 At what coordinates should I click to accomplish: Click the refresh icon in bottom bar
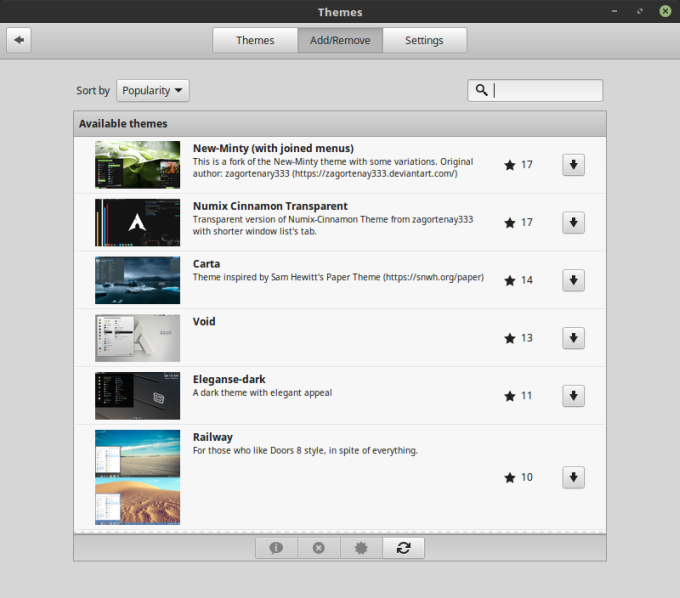point(403,548)
